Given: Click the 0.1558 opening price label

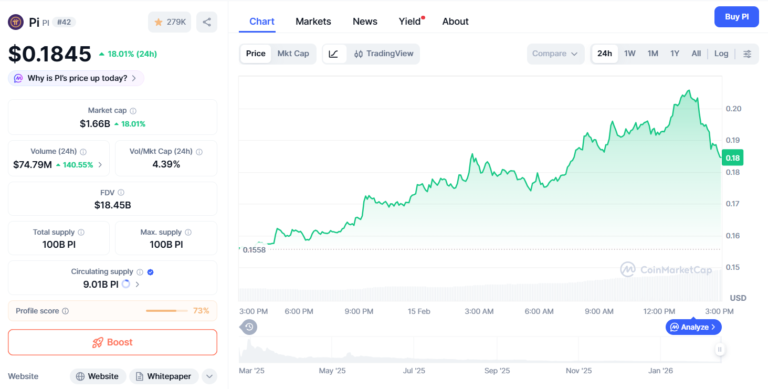Looking at the screenshot, I should pyautogui.click(x=254, y=250).
